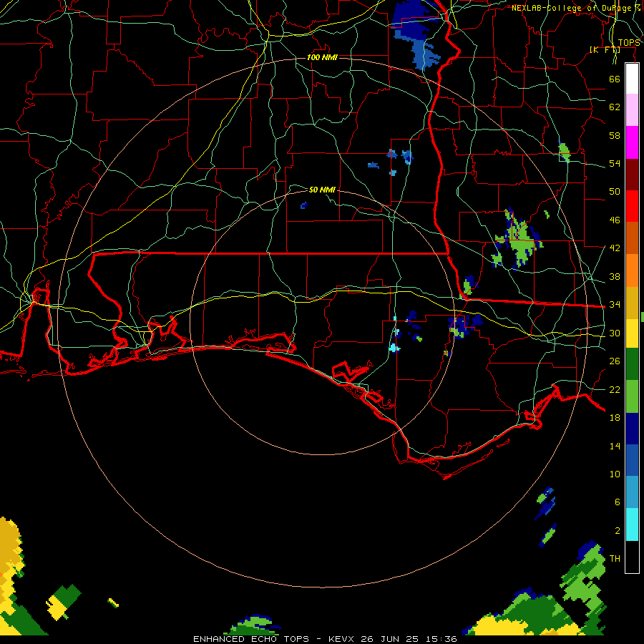Click the medium blue swatch between 10 and 14

tap(632, 460)
